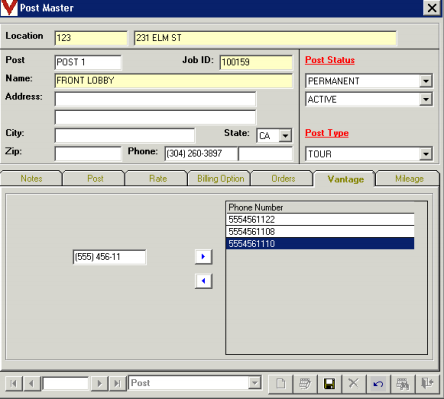The width and height of the screenshot is (444, 399).
Task: Switch to the Notes tab
Action: [x=31, y=179]
